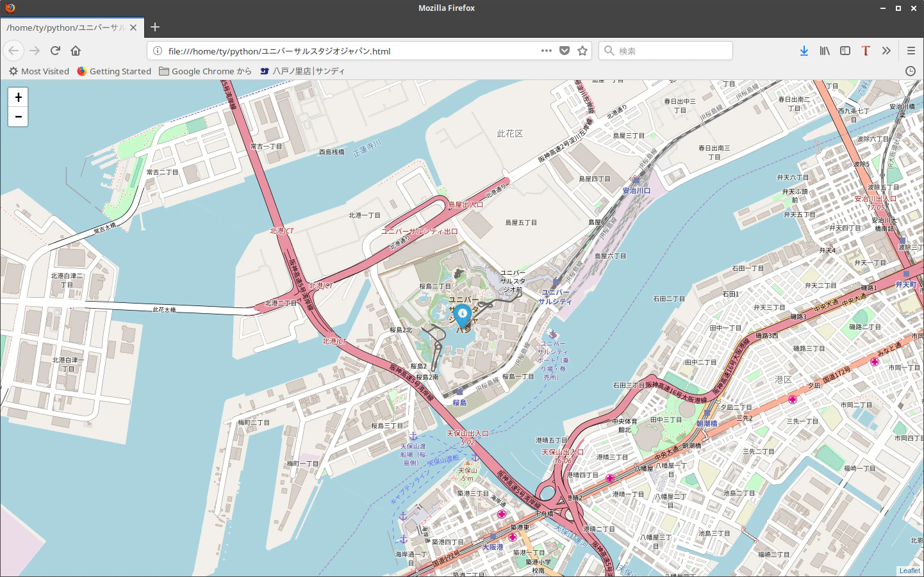Click in the 検索 search field

666,51
